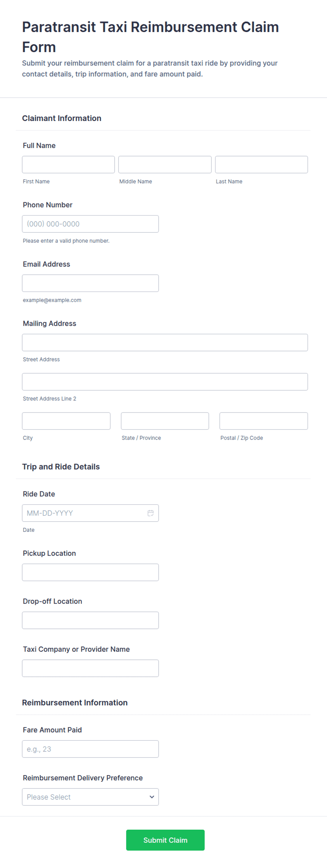Select the State / Province field

point(165,421)
